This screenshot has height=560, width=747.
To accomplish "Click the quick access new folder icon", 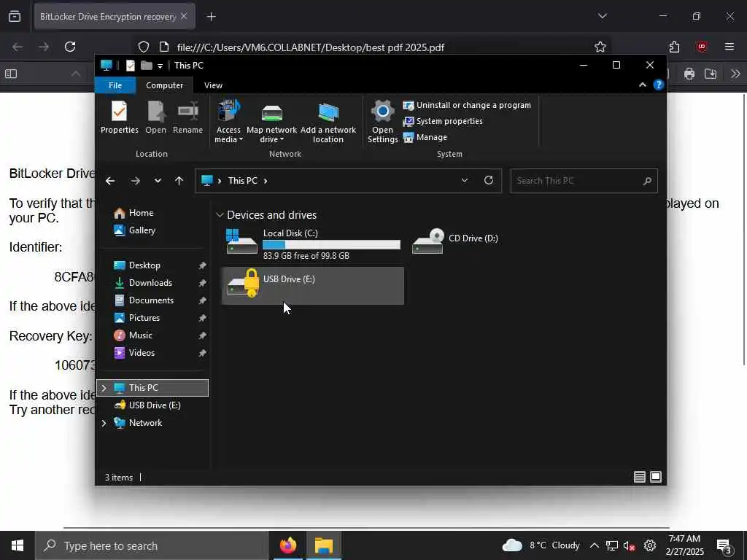I will [146, 66].
